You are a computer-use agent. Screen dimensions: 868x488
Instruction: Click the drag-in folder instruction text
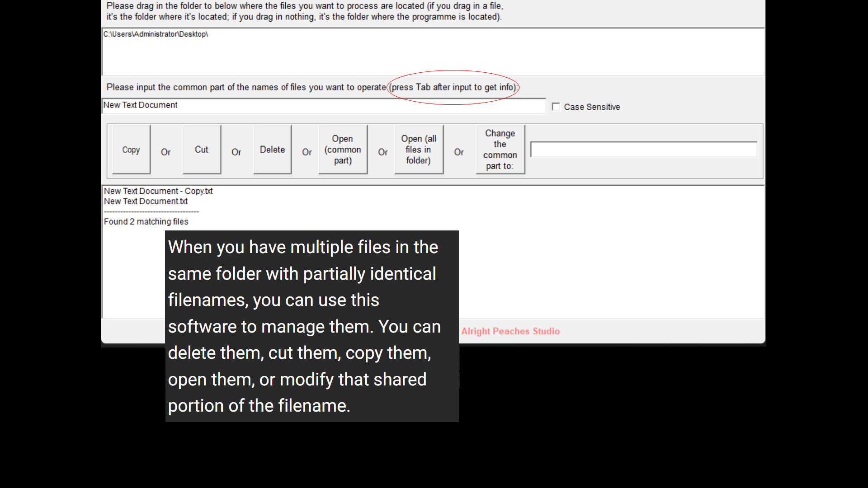pyautogui.click(x=304, y=11)
